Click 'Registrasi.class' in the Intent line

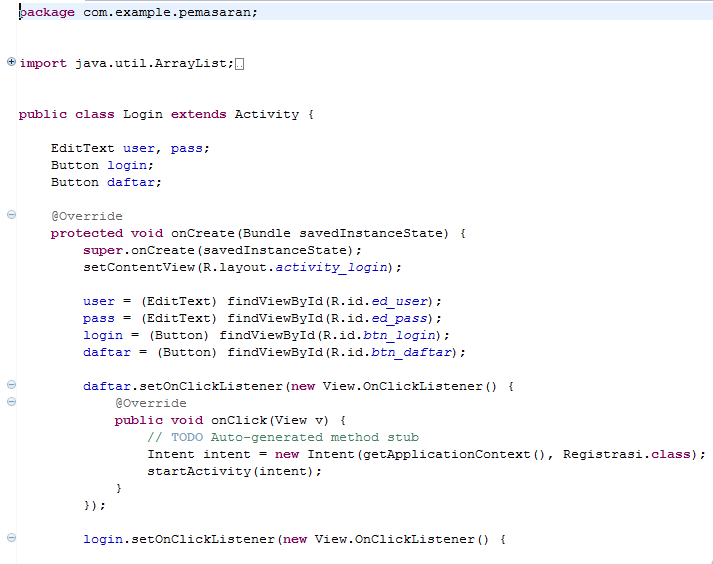[x=627, y=454]
